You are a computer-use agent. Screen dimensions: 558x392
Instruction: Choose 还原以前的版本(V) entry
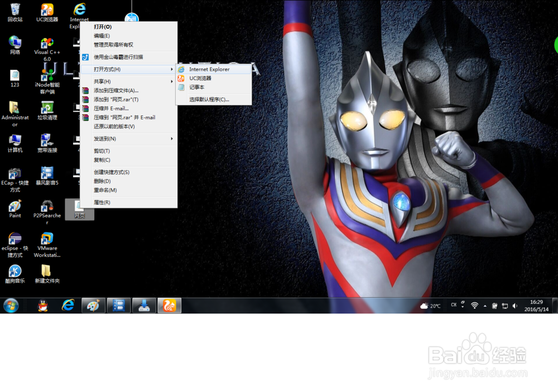(129, 126)
